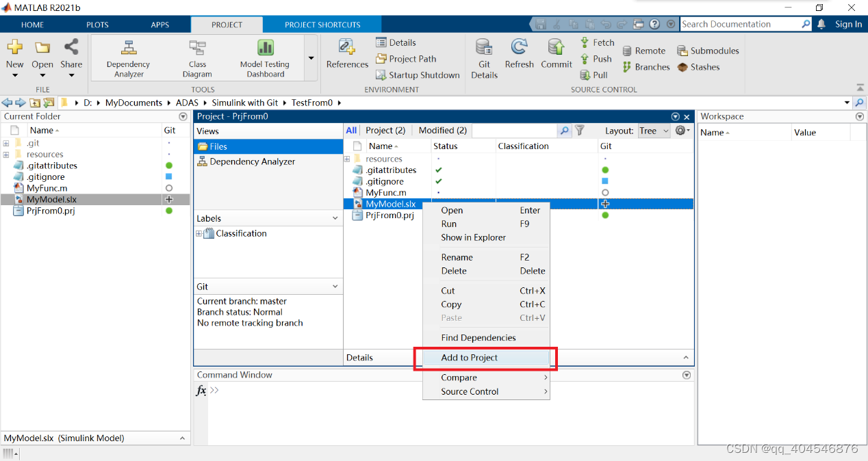Open the Model Testing Dashboard

tap(265, 57)
